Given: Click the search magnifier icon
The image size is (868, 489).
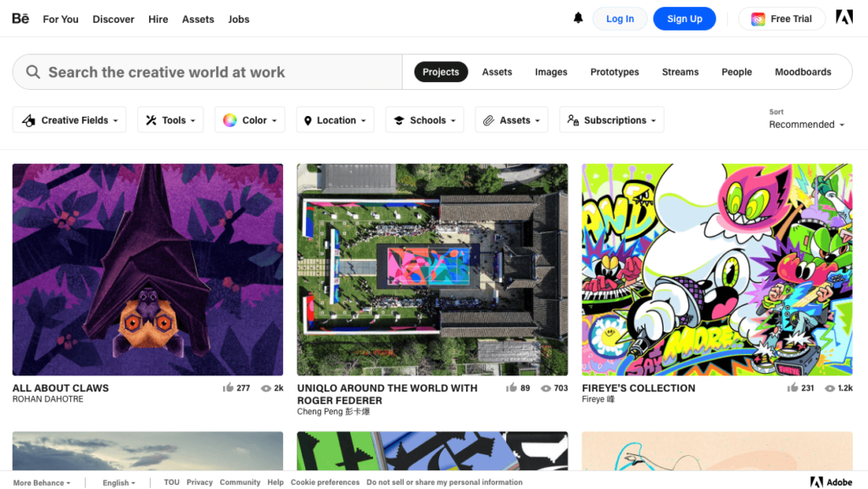Looking at the screenshot, I should click(32, 72).
